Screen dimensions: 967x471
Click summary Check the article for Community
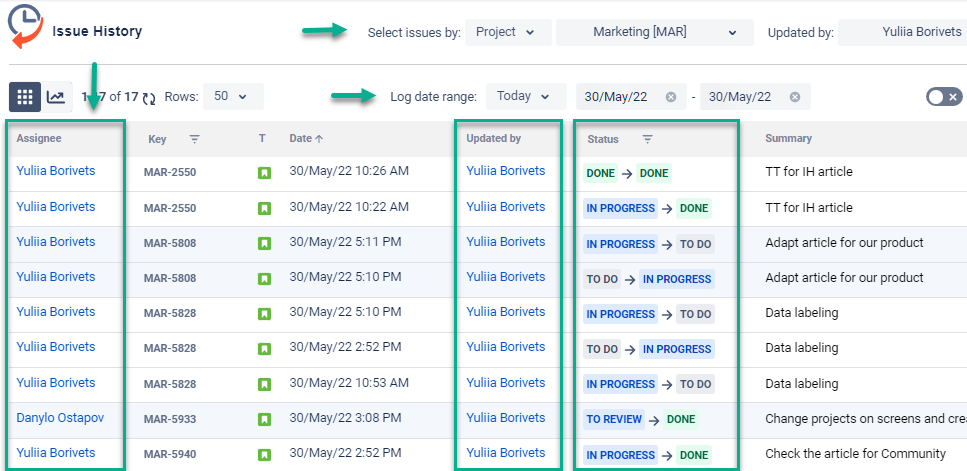[855, 454]
